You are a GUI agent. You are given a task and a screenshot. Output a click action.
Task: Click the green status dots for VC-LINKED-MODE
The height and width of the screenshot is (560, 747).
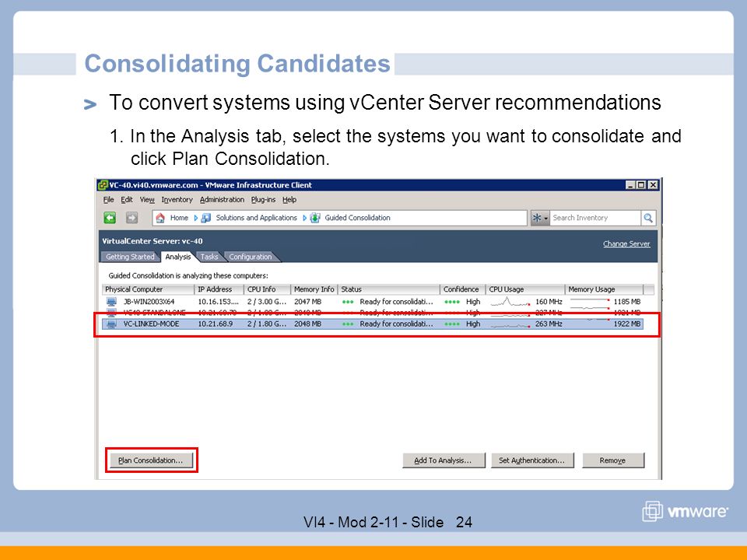click(348, 324)
